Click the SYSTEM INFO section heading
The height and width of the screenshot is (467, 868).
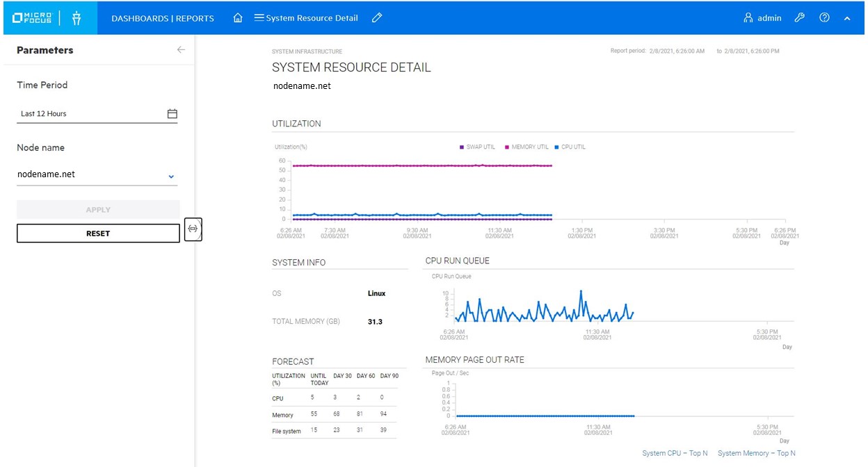pyautogui.click(x=298, y=263)
